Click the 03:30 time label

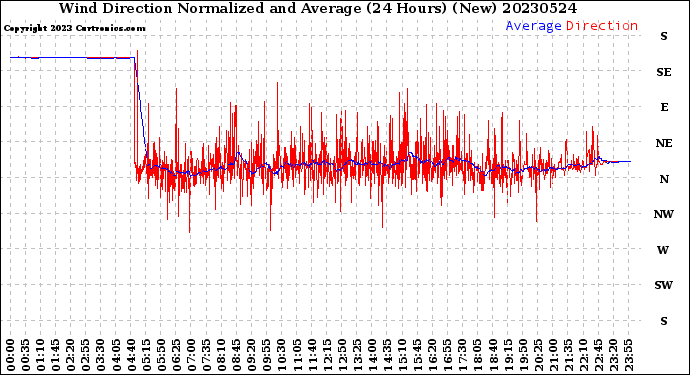101,355
